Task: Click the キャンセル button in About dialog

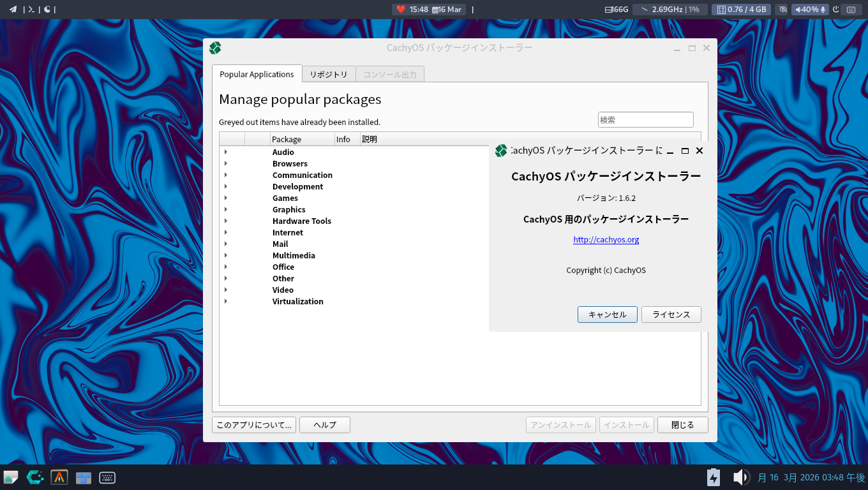Action: [x=608, y=315]
